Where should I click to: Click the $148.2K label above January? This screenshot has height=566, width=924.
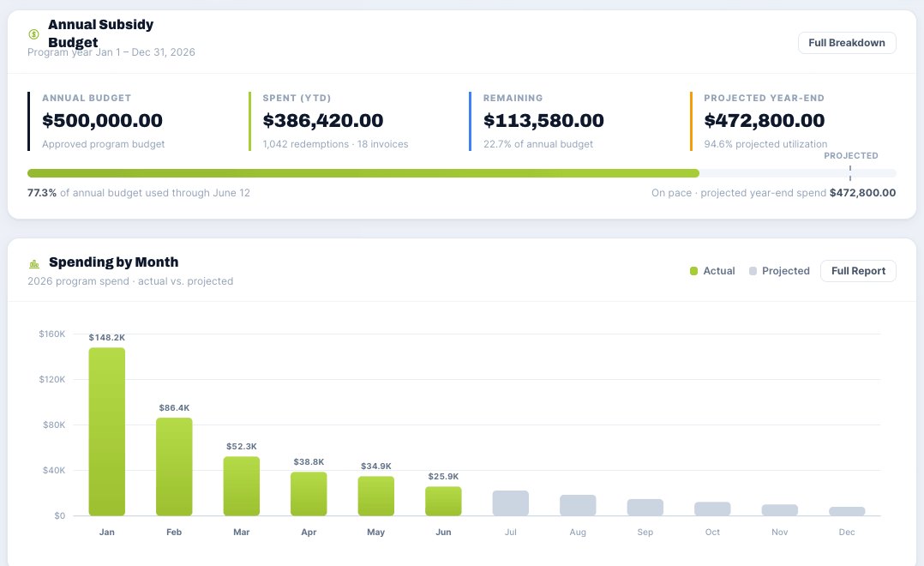coord(106,337)
